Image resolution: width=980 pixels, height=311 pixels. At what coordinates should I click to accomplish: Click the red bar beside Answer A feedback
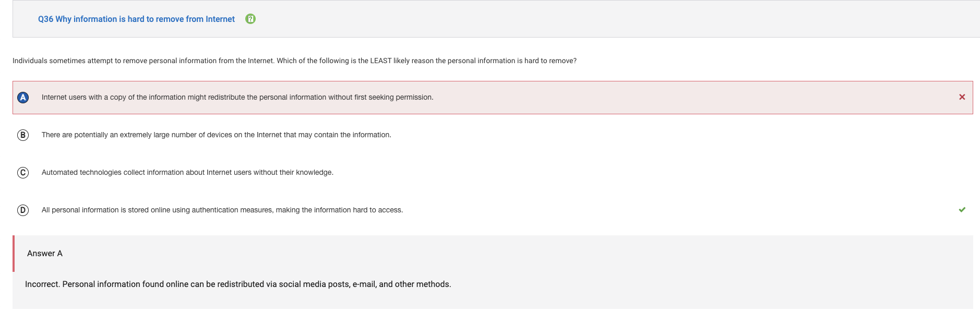pyautogui.click(x=14, y=254)
